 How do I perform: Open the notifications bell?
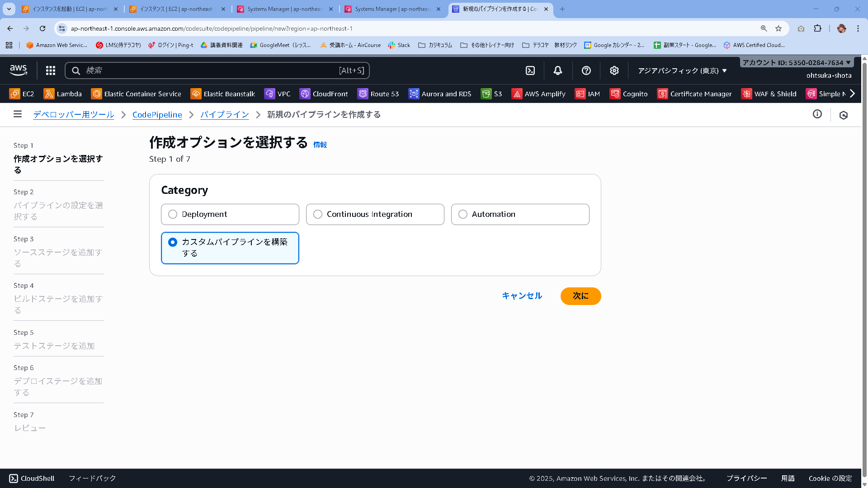(557, 70)
